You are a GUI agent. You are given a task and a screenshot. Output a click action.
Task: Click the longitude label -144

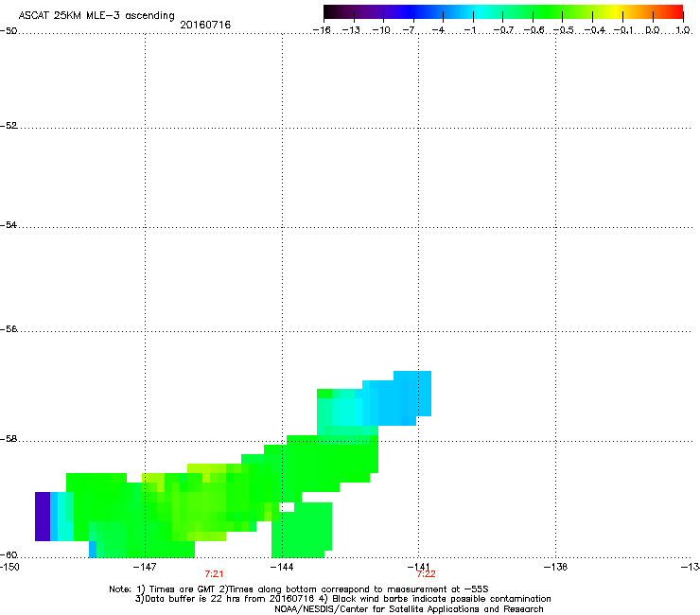[282, 567]
